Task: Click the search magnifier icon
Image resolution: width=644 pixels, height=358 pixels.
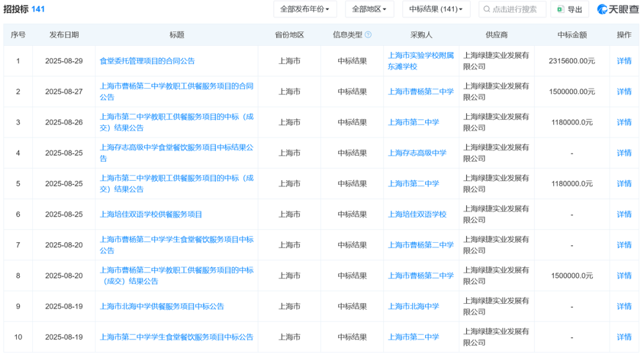Action: pyautogui.click(x=487, y=10)
